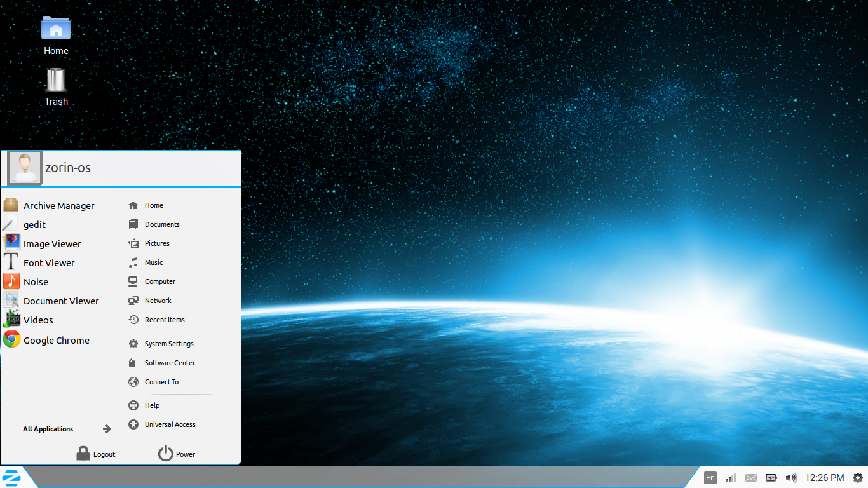This screenshot has height=488, width=868.
Task: Click the Power button
Action: (177, 454)
